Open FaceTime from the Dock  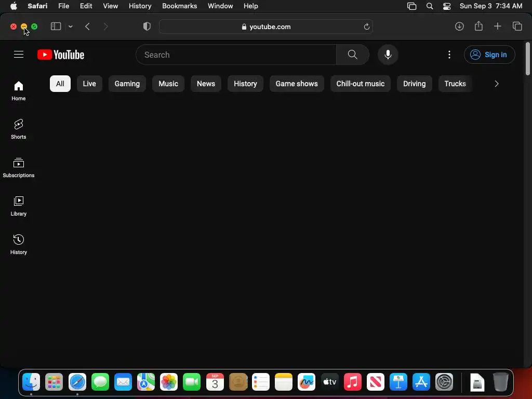click(192, 382)
